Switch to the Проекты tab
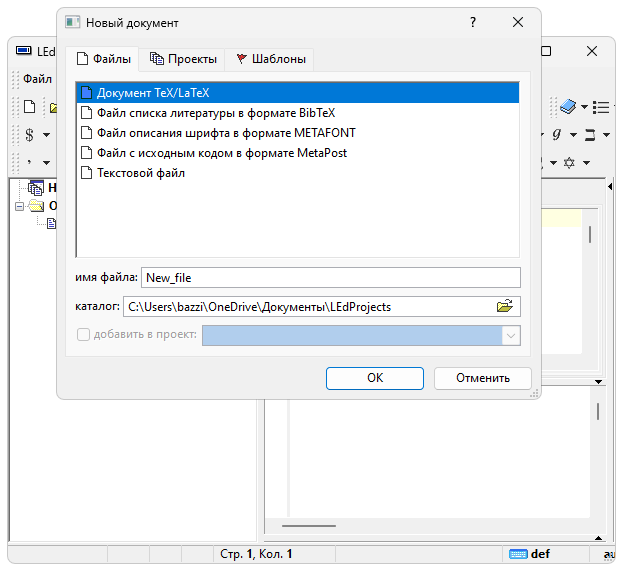The image size is (620, 567). (183, 59)
